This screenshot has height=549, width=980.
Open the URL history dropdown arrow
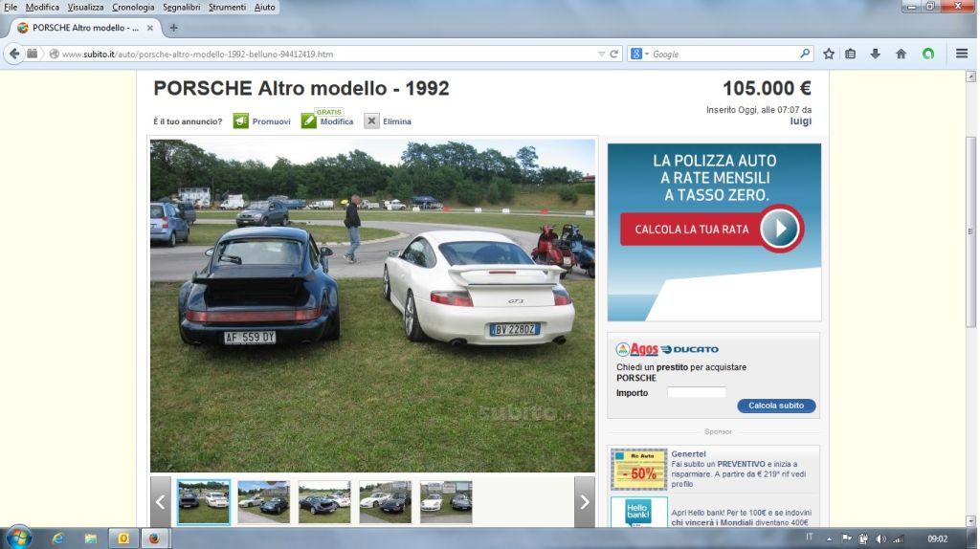coord(601,55)
